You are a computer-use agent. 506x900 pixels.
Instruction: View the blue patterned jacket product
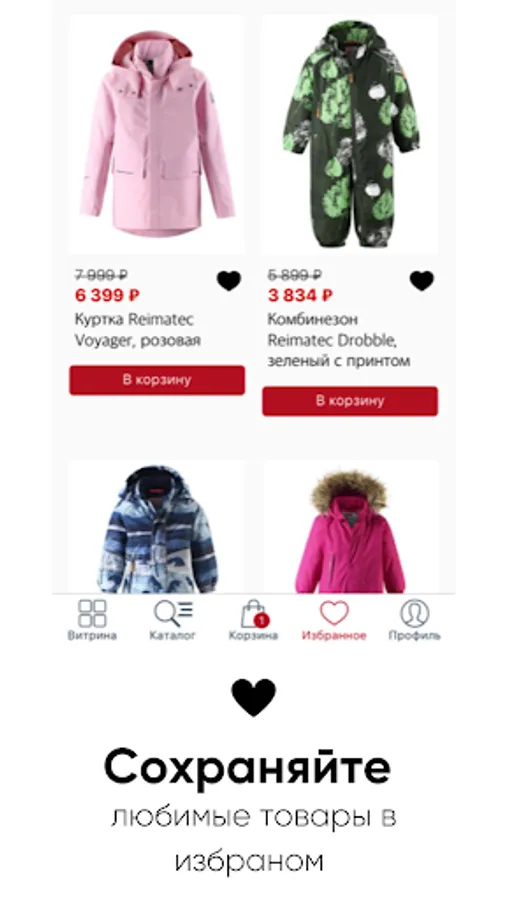coord(157,527)
